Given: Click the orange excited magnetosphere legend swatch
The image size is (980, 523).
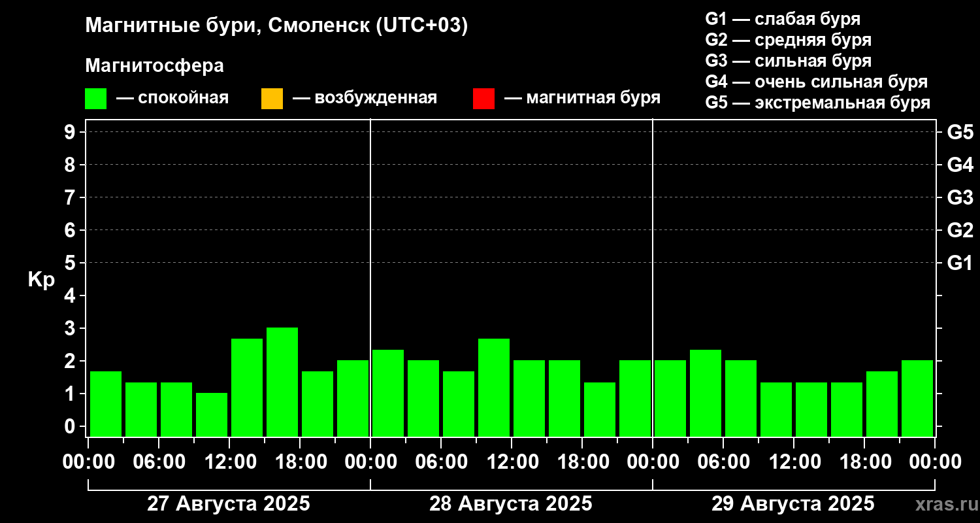Looking at the screenshot, I should 272,99.
